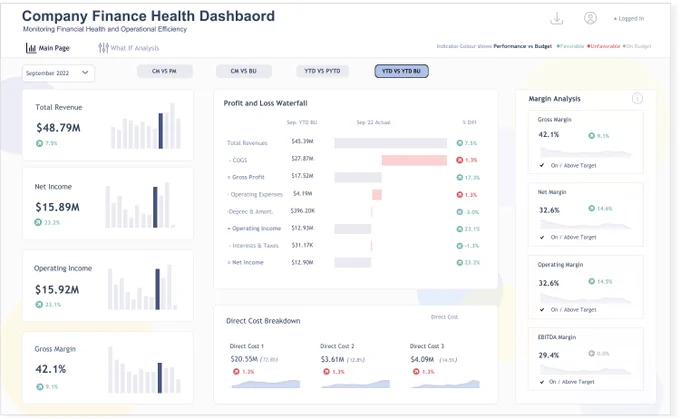The height and width of the screenshot is (419, 680).
Task: Click Operating Margin 14.5% green indicator
Action: pyautogui.click(x=592, y=281)
